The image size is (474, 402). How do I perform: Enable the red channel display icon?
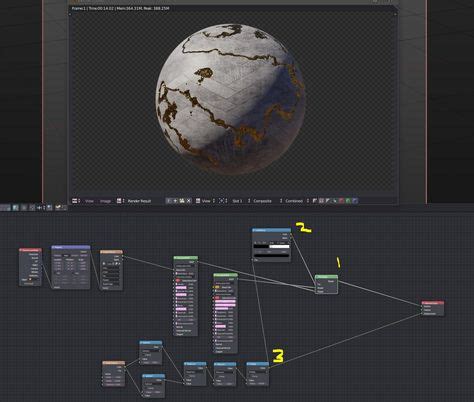pos(341,201)
